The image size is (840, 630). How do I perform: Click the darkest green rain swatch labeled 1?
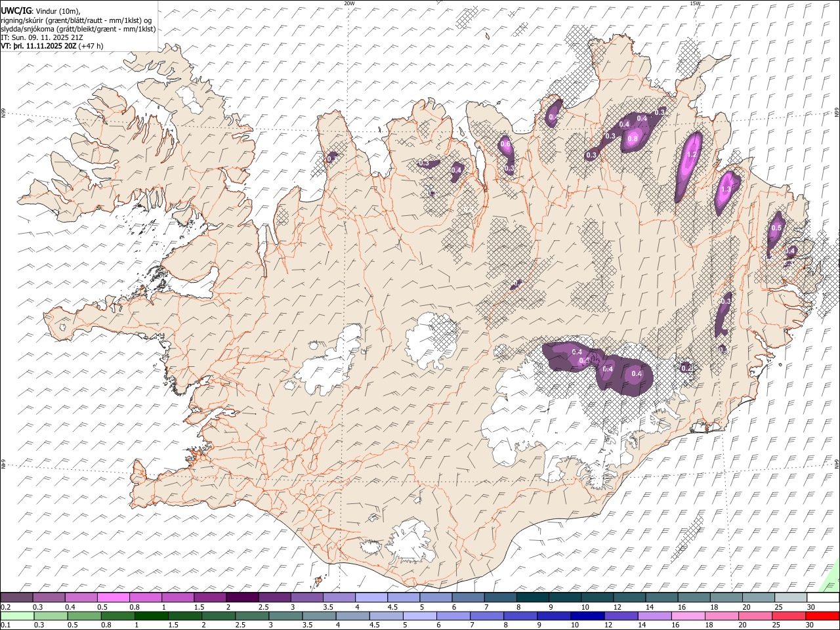[x=152, y=616]
